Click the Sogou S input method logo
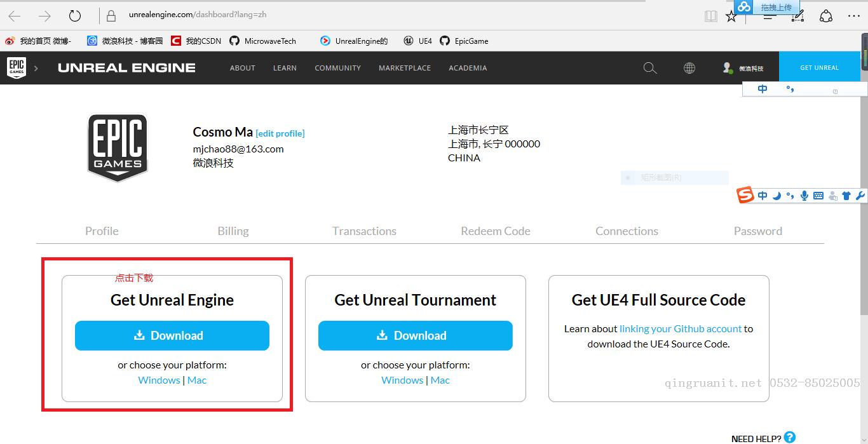This screenshot has width=868, height=444. click(x=745, y=195)
